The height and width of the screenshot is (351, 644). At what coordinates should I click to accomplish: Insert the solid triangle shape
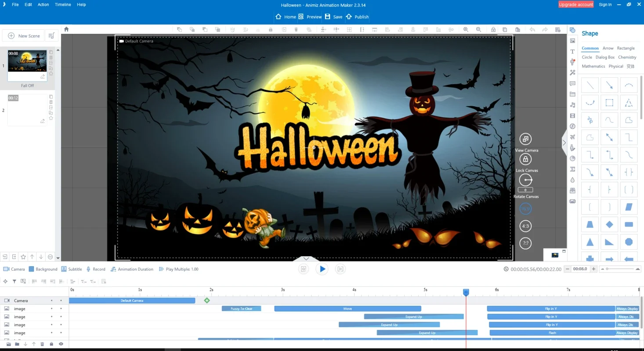point(590,242)
